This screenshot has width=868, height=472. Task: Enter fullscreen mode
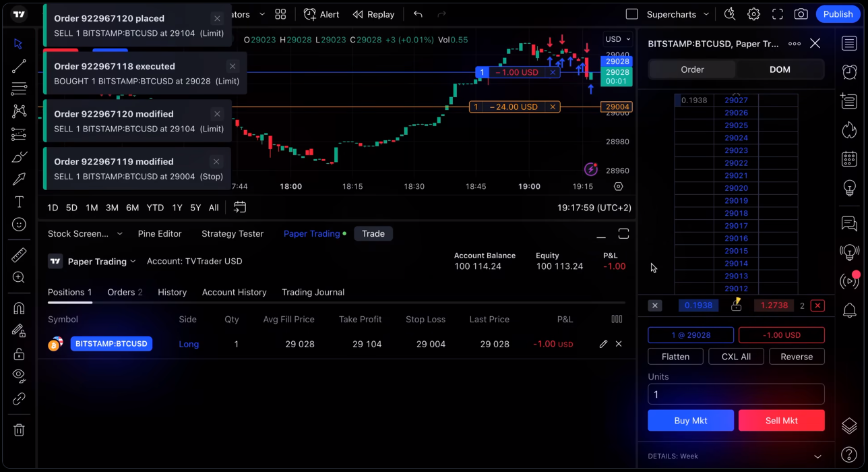tap(777, 14)
